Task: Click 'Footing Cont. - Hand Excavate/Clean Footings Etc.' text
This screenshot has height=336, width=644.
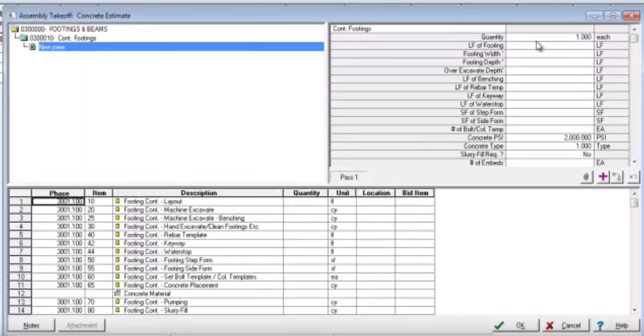Action: [x=191, y=227]
